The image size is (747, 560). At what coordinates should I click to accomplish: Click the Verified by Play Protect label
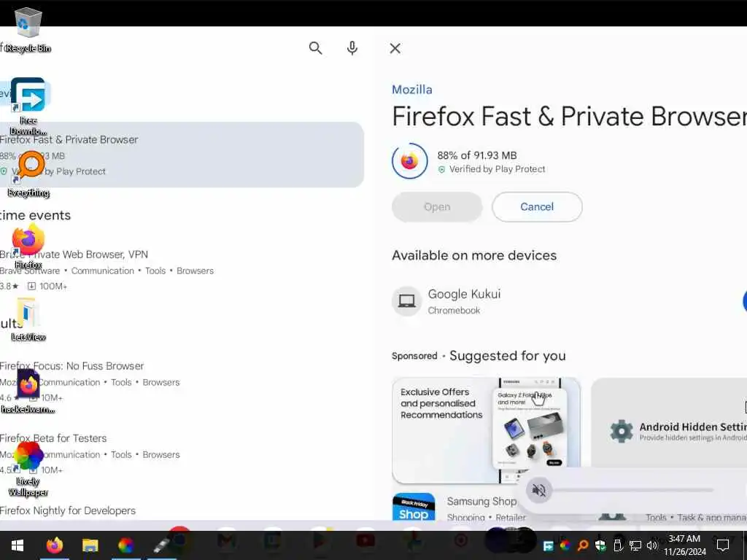coord(497,169)
